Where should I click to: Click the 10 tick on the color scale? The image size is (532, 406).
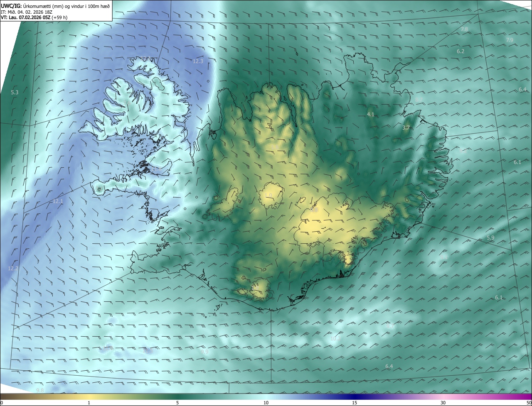(266, 403)
